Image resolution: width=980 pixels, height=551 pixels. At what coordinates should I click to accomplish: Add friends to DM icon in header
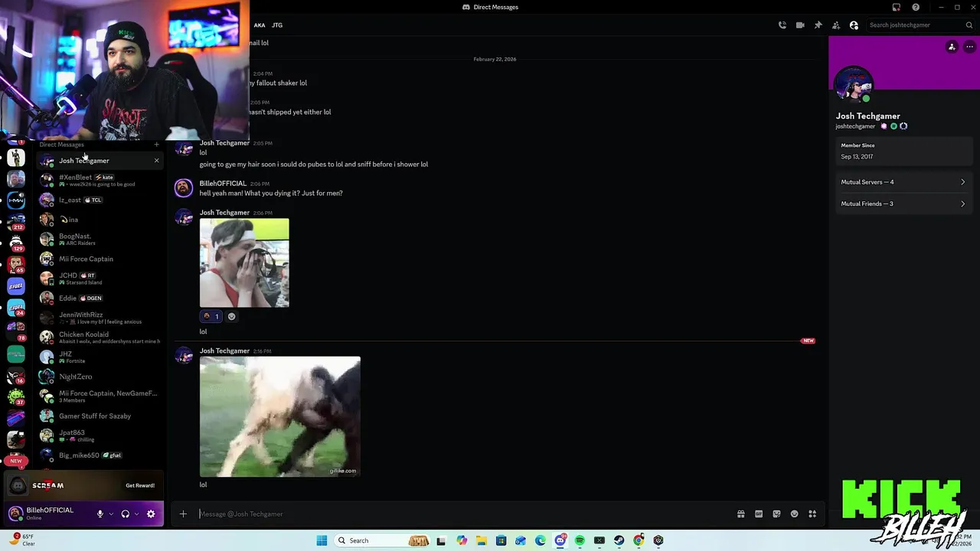836,25
